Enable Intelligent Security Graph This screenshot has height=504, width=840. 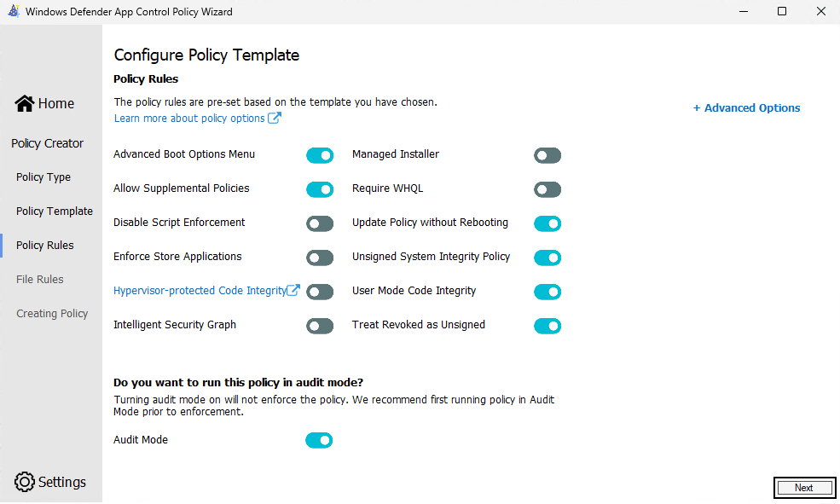(320, 326)
